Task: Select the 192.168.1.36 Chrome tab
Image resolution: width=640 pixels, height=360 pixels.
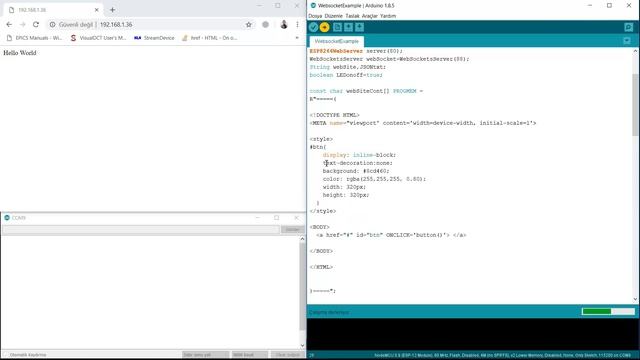Action: 53,10
